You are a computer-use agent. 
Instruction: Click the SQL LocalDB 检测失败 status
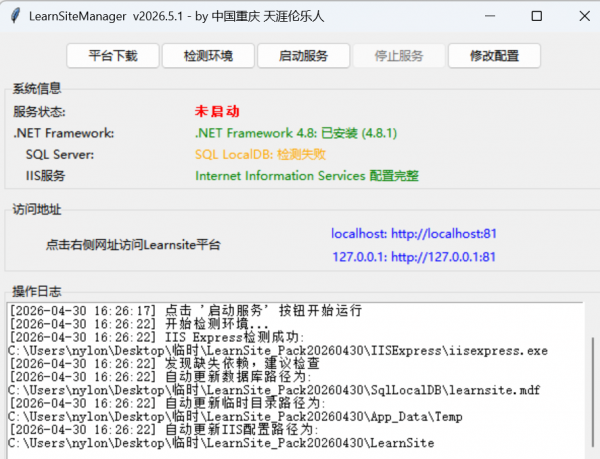pyautogui.click(x=260, y=155)
